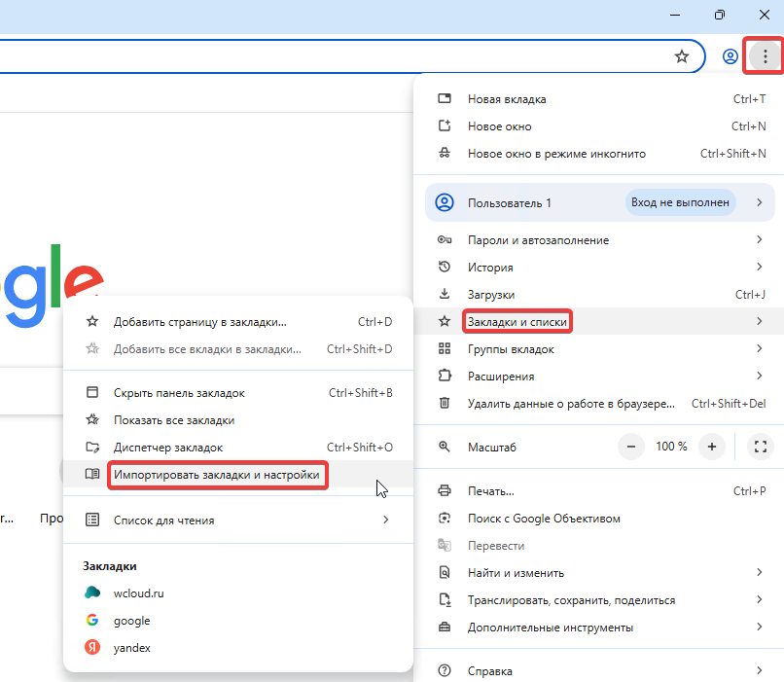Click 'Печать...' menu entry
784x682 pixels.
[491, 491]
